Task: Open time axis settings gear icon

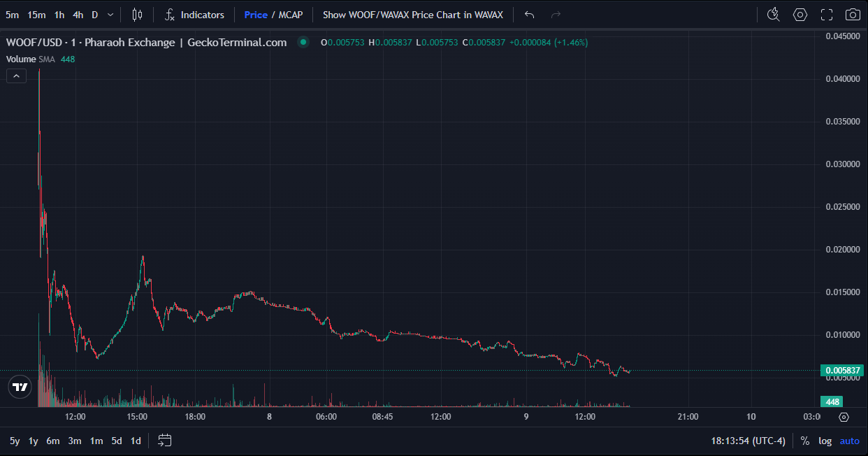Action: click(844, 417)
